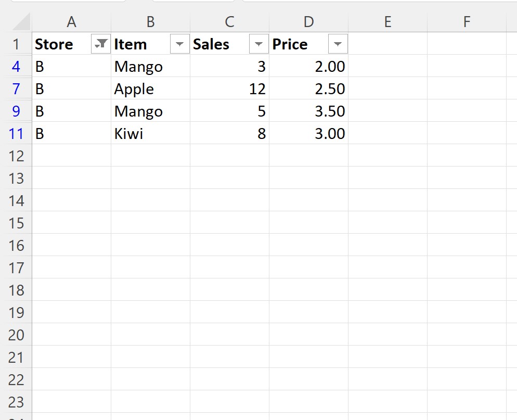Select column E header
The width and height of the screenshot is (517, 420).
(x=387, y=22)
